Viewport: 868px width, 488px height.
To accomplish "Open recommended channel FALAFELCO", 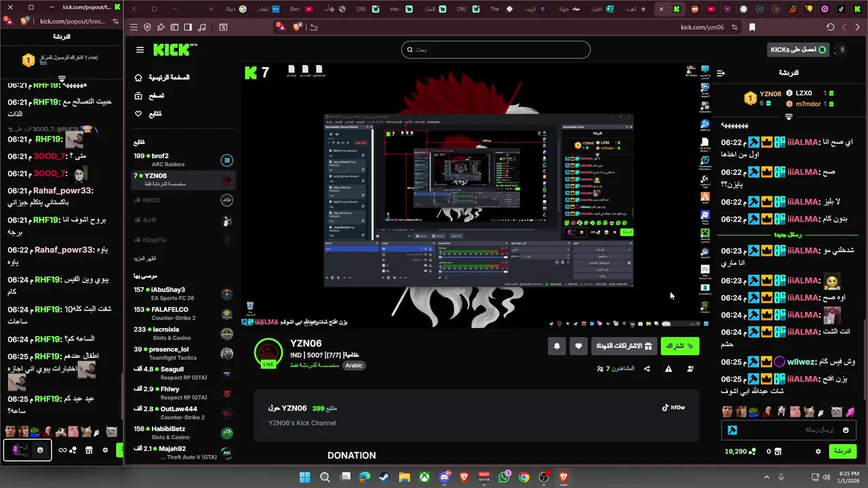I will pyautogui.click(x=183, y=313).
